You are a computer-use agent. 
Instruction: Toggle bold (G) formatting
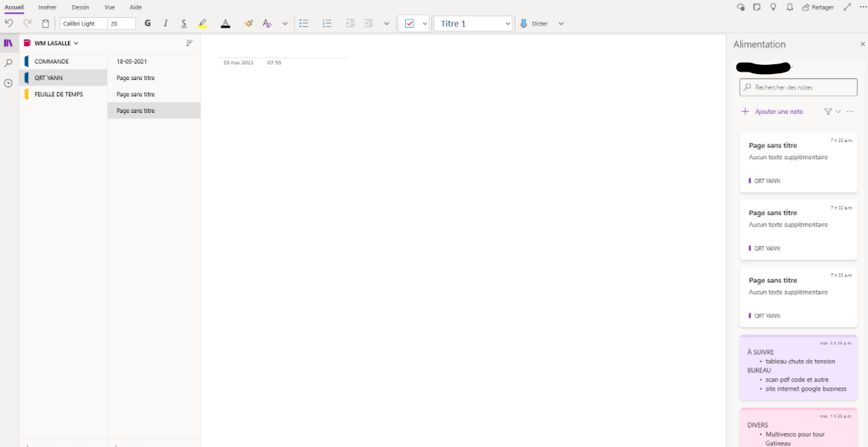(x=147, y=23)
